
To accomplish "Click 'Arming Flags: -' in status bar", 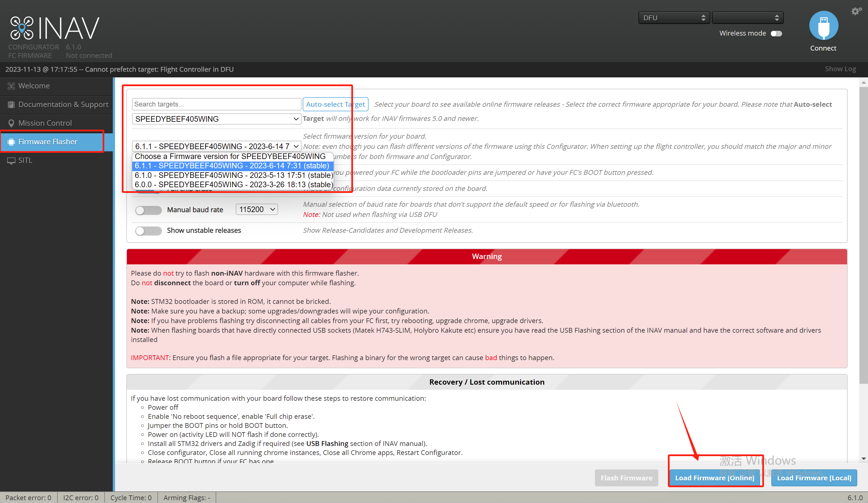I will click(x=187, y=497).
